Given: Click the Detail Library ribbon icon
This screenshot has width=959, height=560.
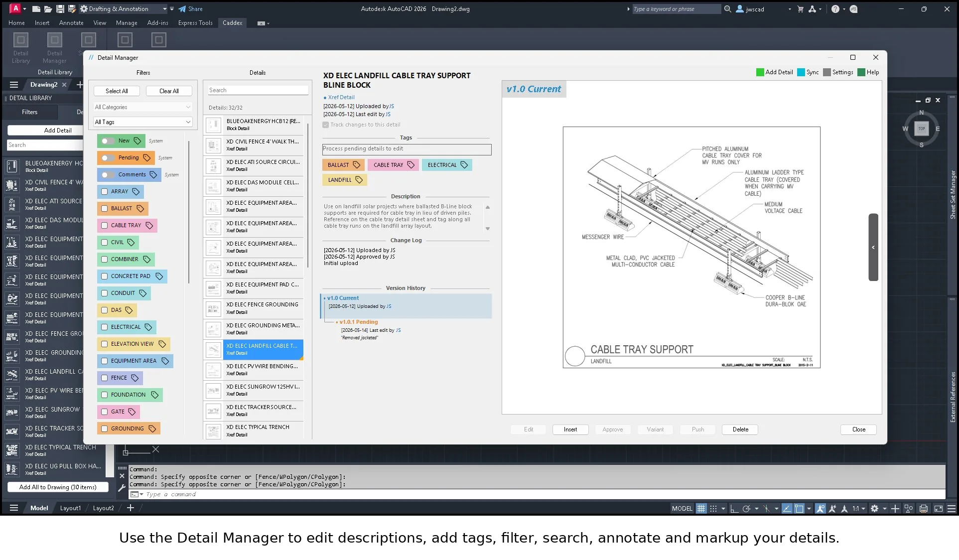Looking at the screenshot, I should 21,40.
